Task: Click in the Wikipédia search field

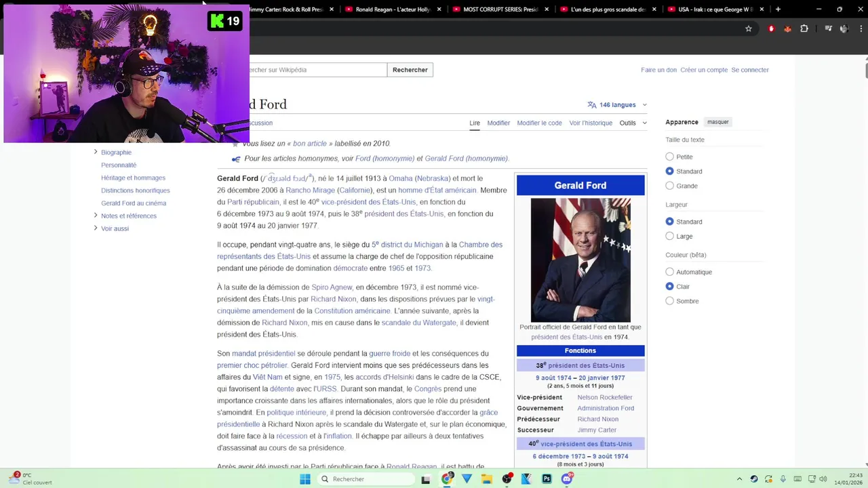Action: click(317, 70)
